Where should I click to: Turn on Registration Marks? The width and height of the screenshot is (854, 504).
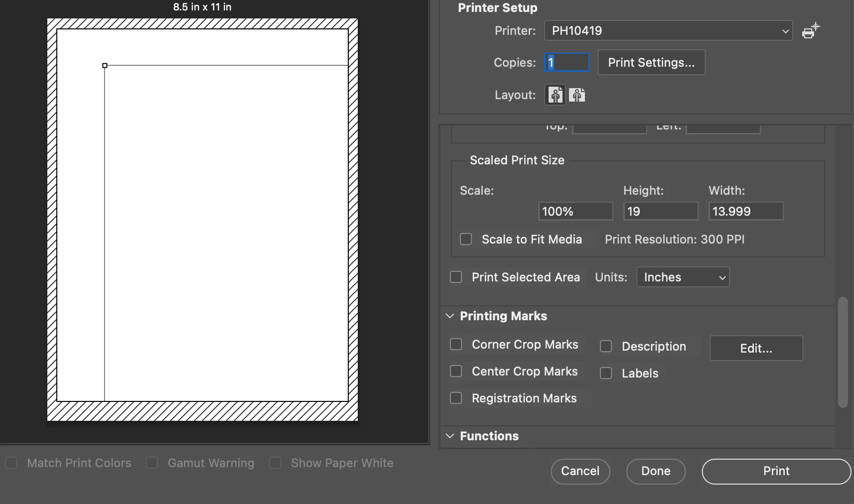click(456, 398)
